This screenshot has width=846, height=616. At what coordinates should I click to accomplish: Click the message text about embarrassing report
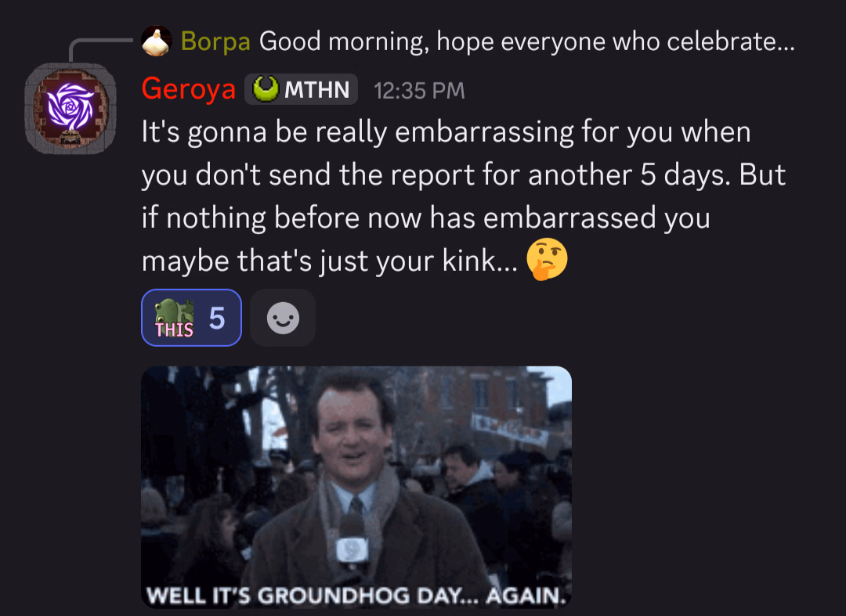pyautogui.click(x=464, y=196)
